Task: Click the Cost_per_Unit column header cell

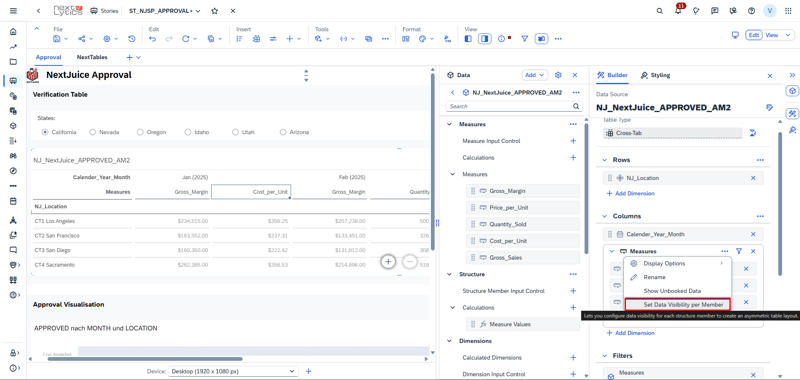Action: pos(251,192)
